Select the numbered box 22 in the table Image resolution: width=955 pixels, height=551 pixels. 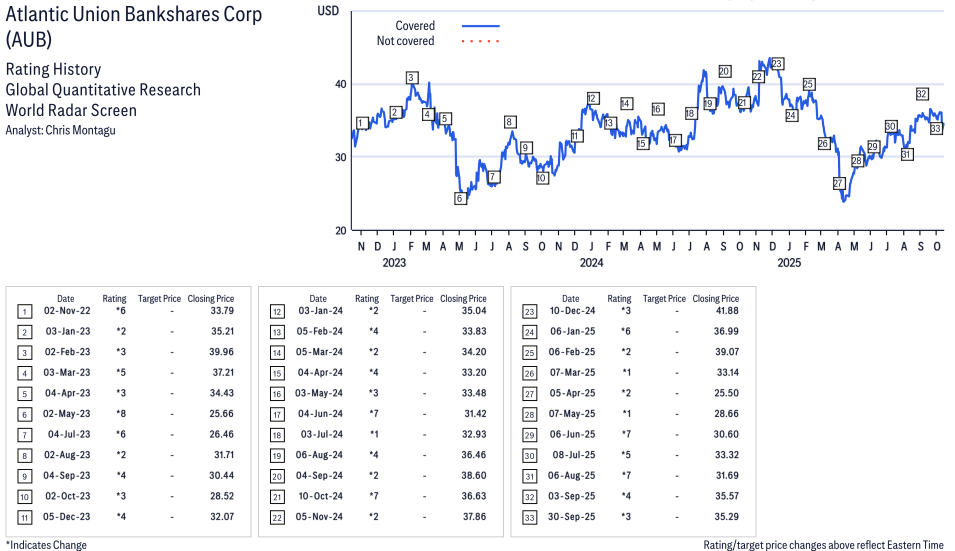(x=276, y=516)
